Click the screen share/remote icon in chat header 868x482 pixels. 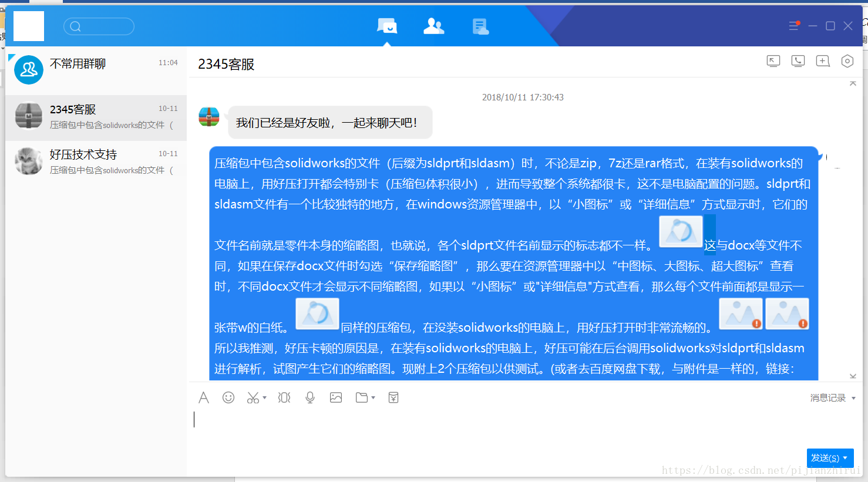(x=773, y=61)
